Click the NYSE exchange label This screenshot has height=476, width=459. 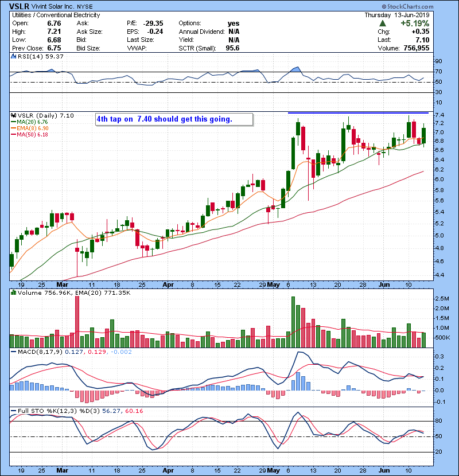point(84,7)
